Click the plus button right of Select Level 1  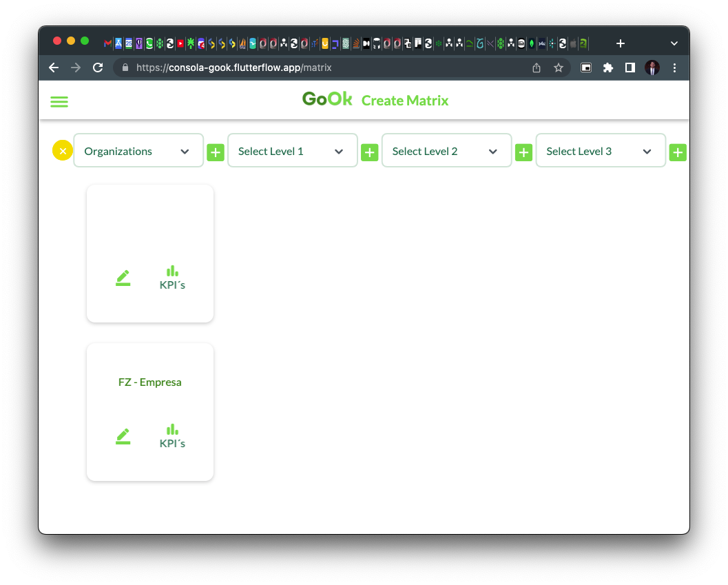coord(370,152)
